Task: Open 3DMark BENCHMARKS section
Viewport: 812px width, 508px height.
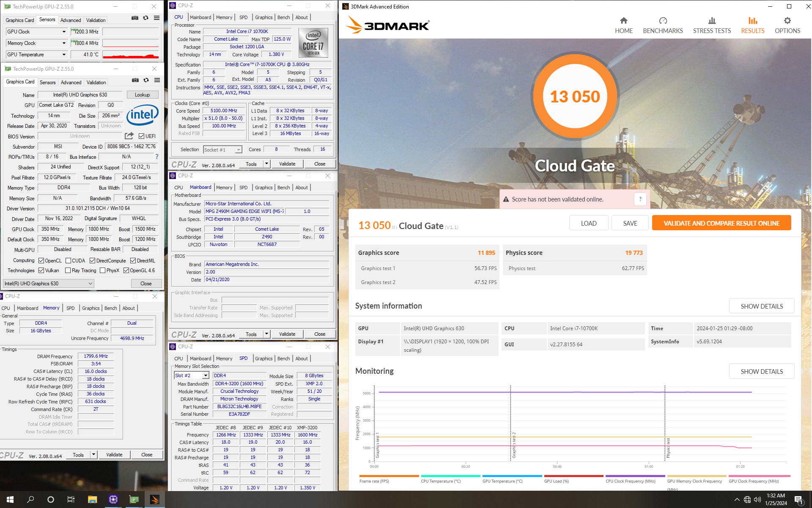Action: point(663,25)
